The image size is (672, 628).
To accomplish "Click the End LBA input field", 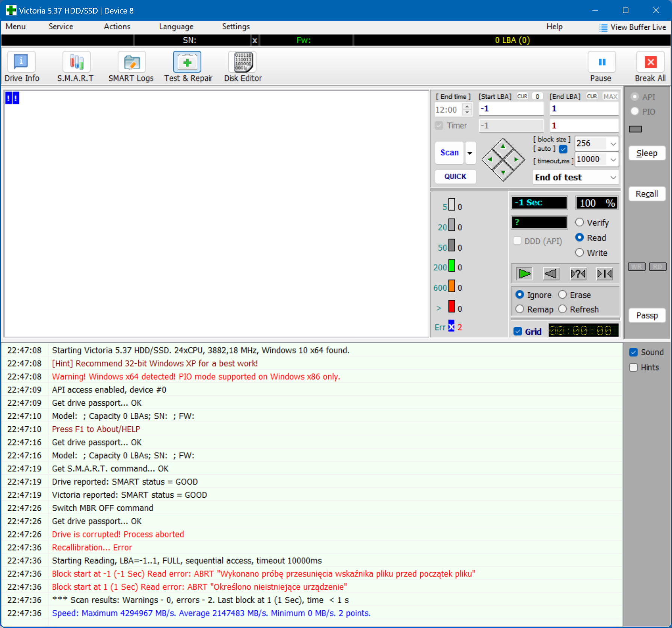I will point(584,109).
